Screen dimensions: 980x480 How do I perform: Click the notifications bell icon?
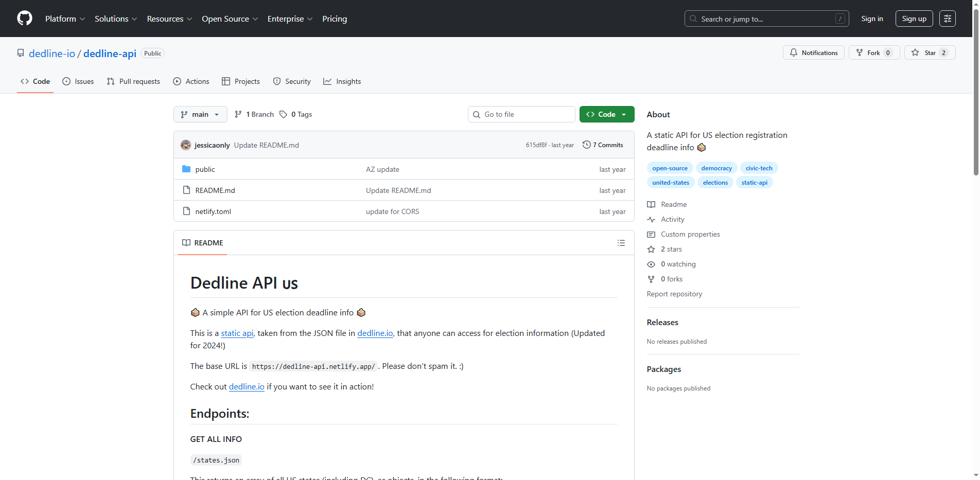(793, 52)
